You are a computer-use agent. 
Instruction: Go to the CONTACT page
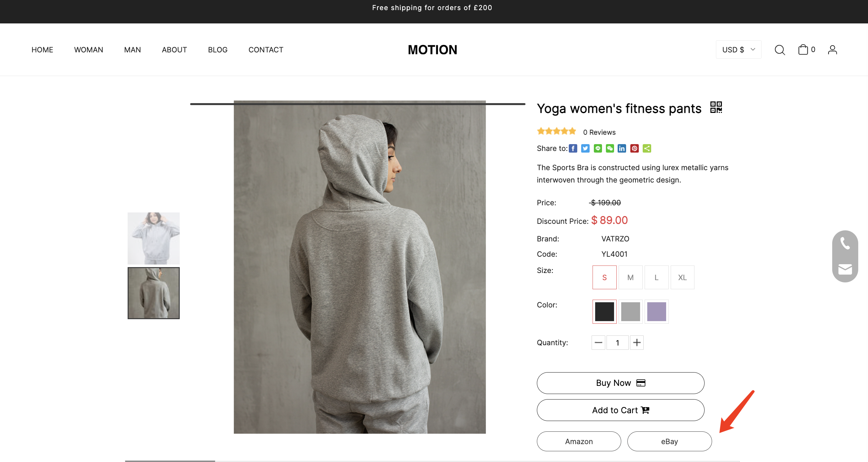click(x=266, y=50)
